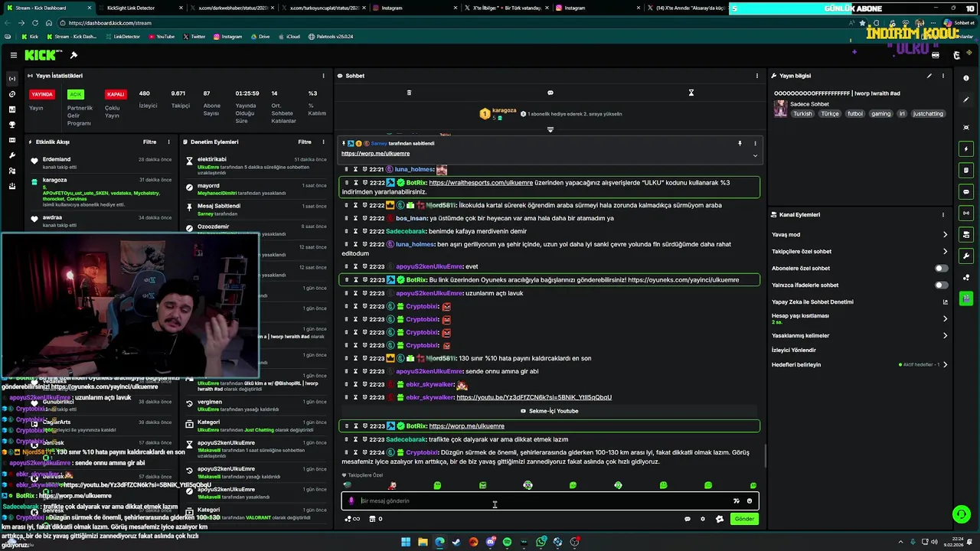Open the pinned worp.me/ulkuemre link
980x551 pixels.
pos(376,154)
